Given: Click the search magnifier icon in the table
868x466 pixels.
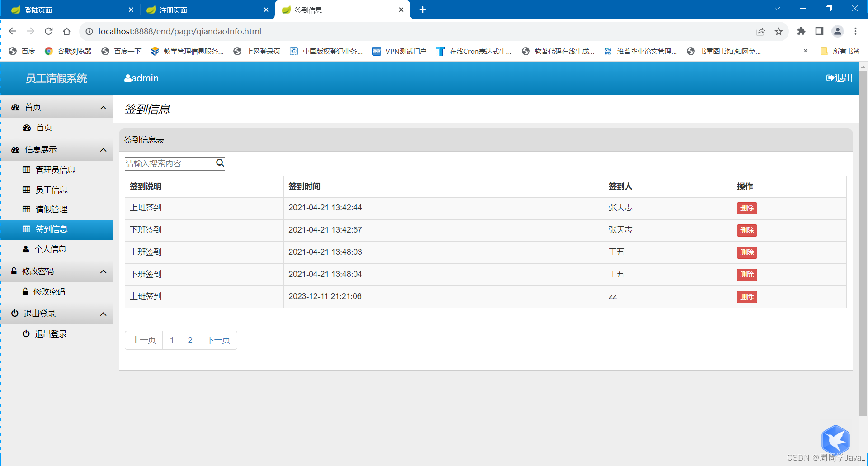Looking at the screenshot, I should tap(220, 163).
